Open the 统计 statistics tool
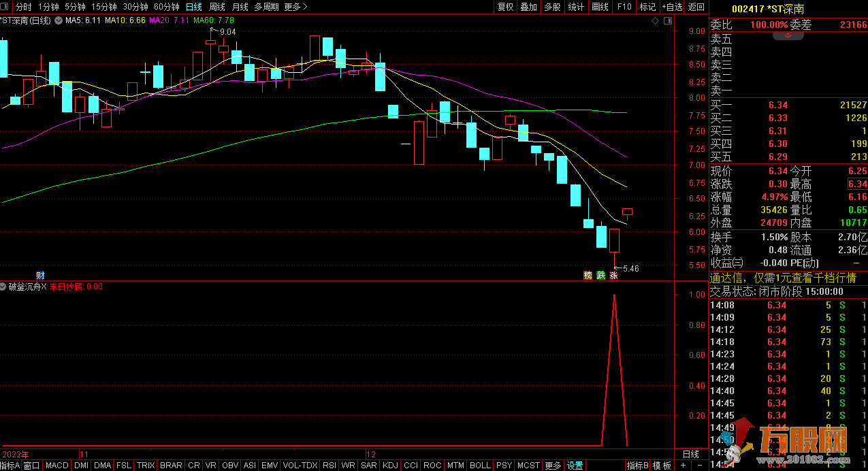Image resolution: width=868 pixels, height=471 pixels. (x=576, y=7)
